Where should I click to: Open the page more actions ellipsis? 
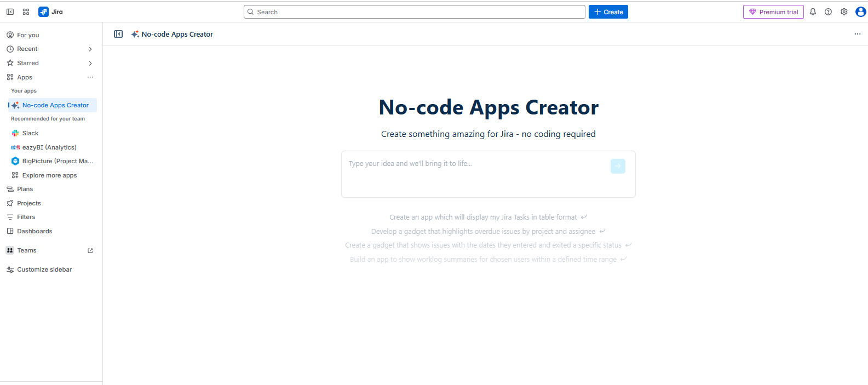coord(858,34)
